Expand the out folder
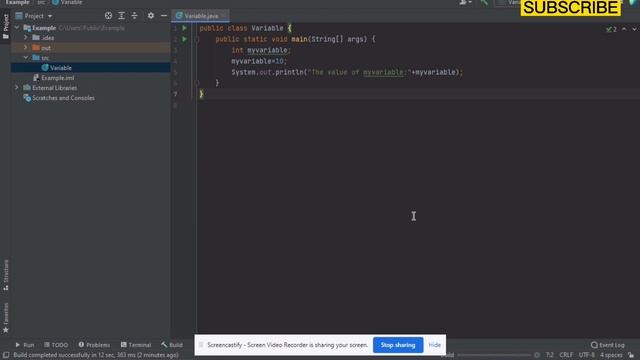The height and width of the screenshot is (360, 640). [x=26, y=48]
